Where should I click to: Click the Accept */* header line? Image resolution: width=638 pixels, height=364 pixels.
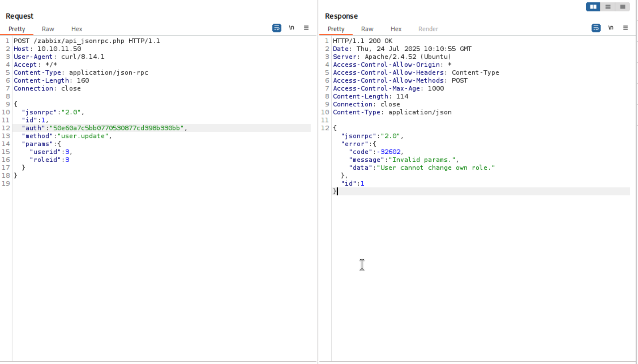[35, 65]
